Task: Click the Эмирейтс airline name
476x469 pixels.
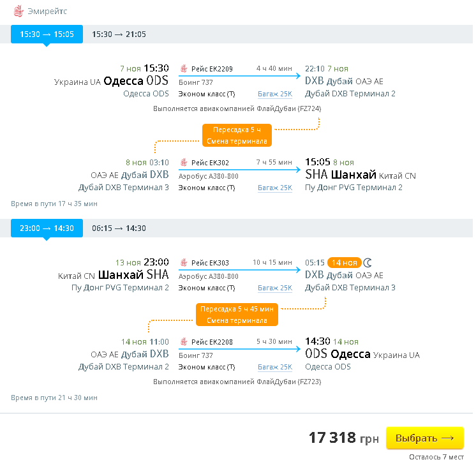Action: pyautogui.click(x=47, y=11)
